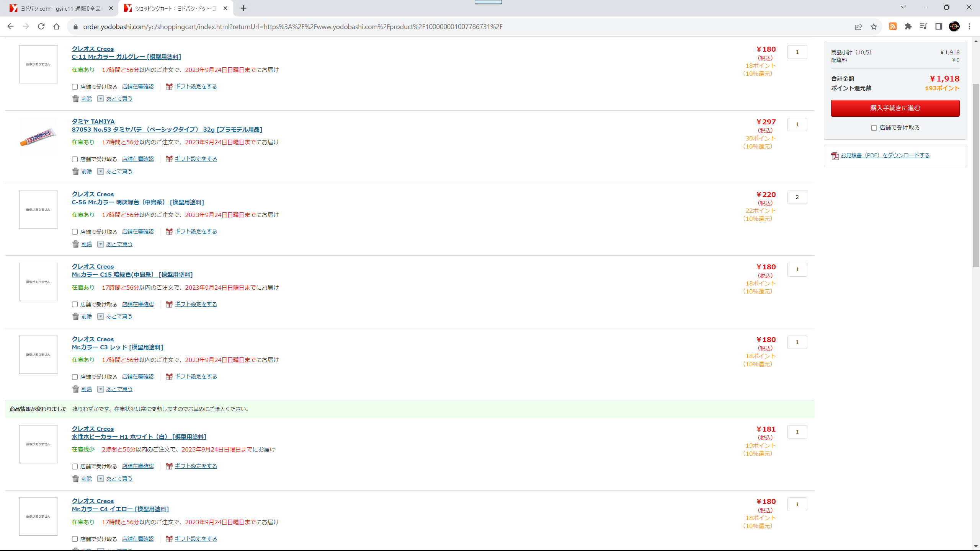Open a new browser tab
Viewport: 980px width, 551px height.
click(x=243, y=8)
